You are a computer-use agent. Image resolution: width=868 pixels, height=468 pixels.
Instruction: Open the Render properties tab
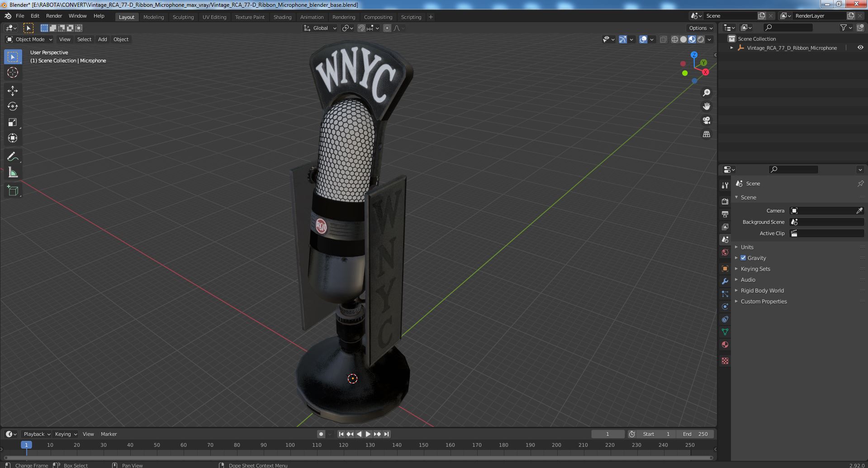coord(725,201)
